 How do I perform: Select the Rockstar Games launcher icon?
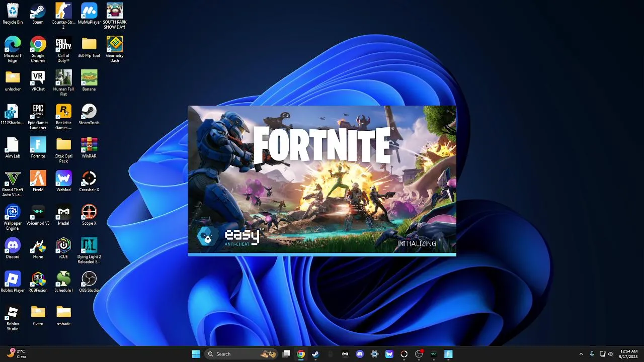63,117
